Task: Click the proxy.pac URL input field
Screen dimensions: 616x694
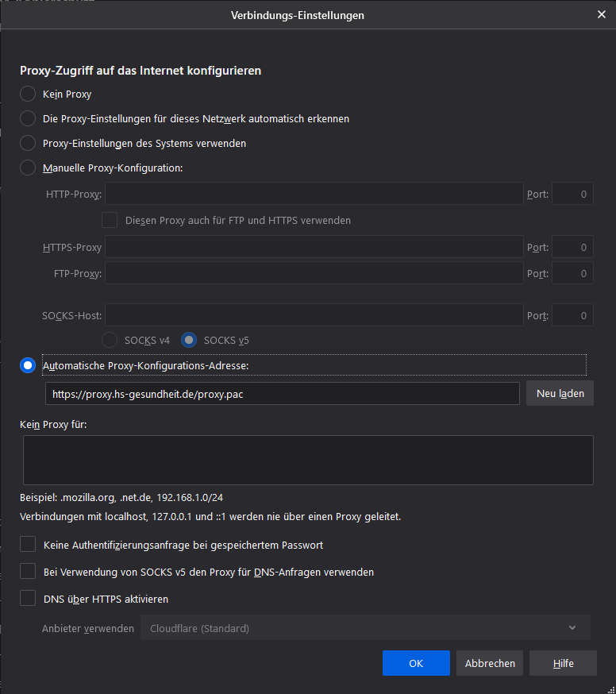Action: (282, 393)
